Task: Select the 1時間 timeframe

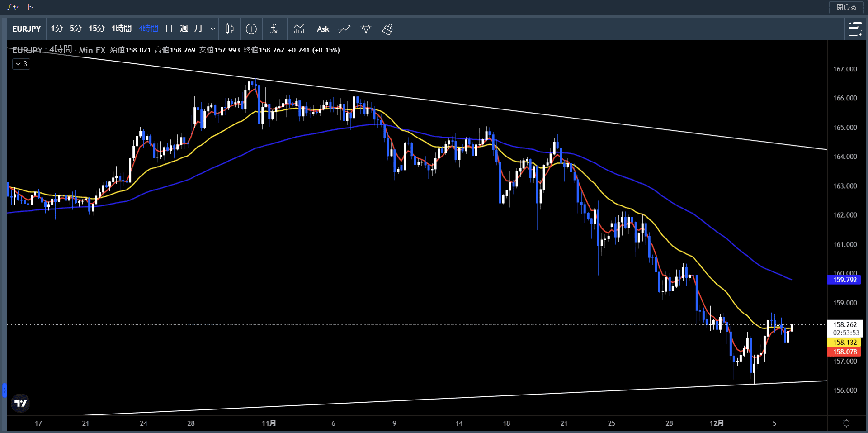Action: pyautogui.click(x=122, y=29)
